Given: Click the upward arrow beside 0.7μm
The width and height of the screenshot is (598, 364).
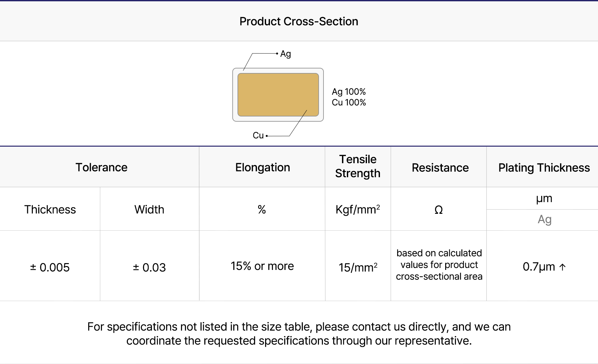Looking at the screenshot, I should click(x=563, y=267).
